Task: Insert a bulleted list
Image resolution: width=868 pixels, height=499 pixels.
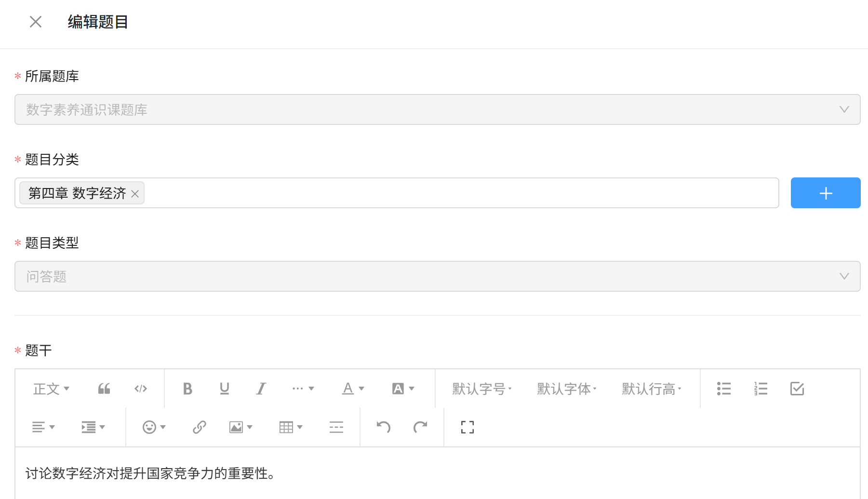Action: pyautogui.click(x=724, y=389)
